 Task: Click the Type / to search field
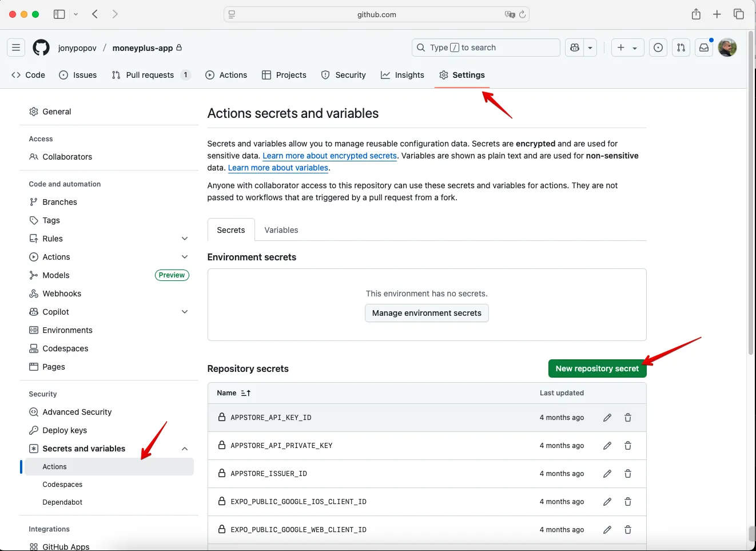(486, 47)
